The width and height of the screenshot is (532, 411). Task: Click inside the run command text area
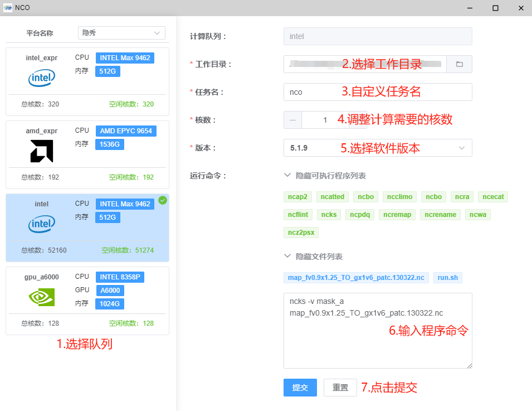pos(378,331)
